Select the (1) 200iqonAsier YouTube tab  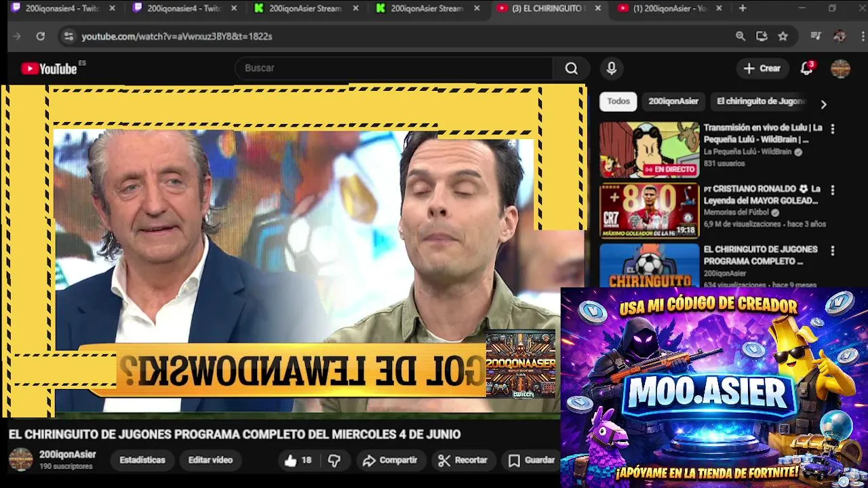click(x=662, y=8)
